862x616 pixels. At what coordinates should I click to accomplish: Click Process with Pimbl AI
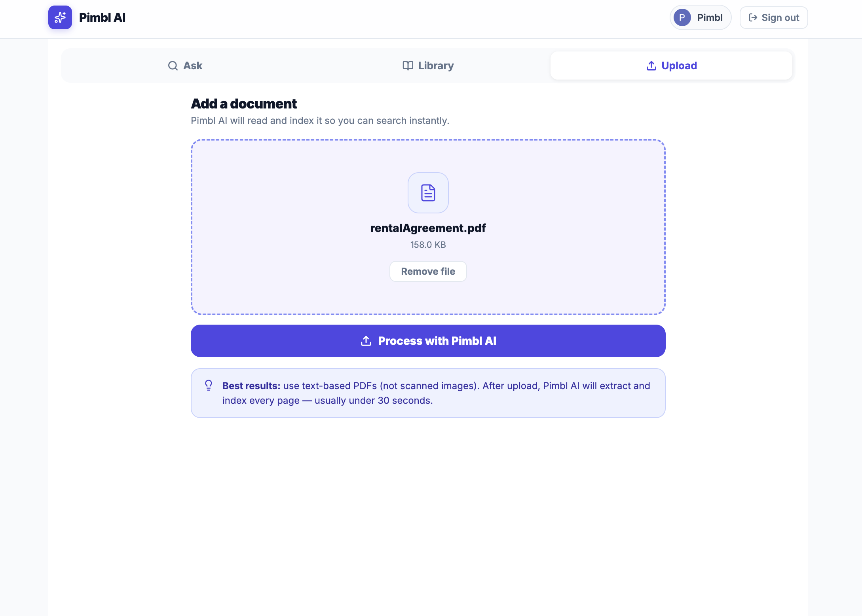point(428,340)
